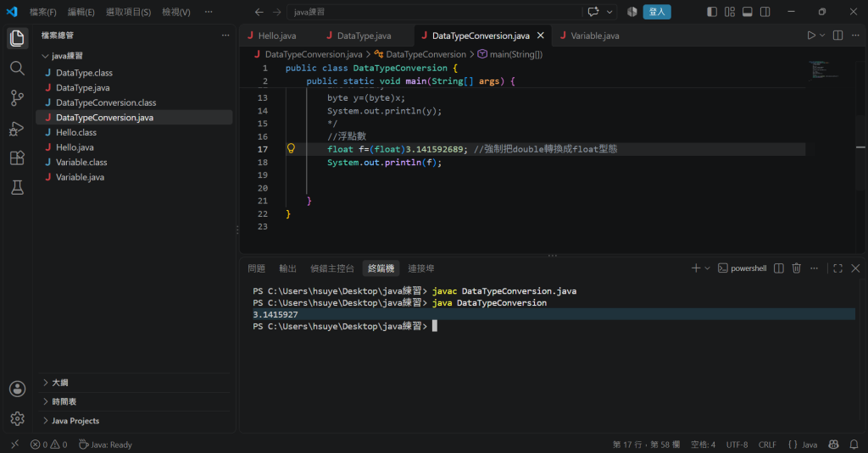Screen dimensions: 868x453
Task: Open the customize layout button
Action: click(x=730, y=12)
